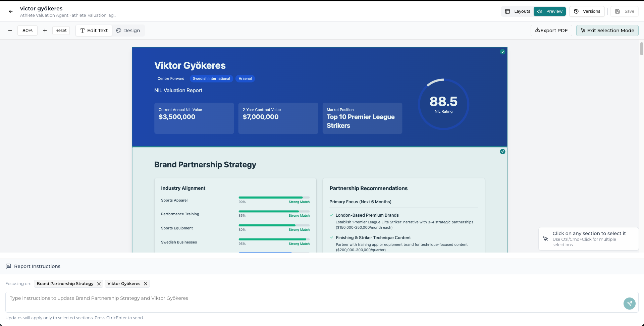The image size is (644, 326).
Task: Send instructions with the paper plane icon
Action: 630,304
